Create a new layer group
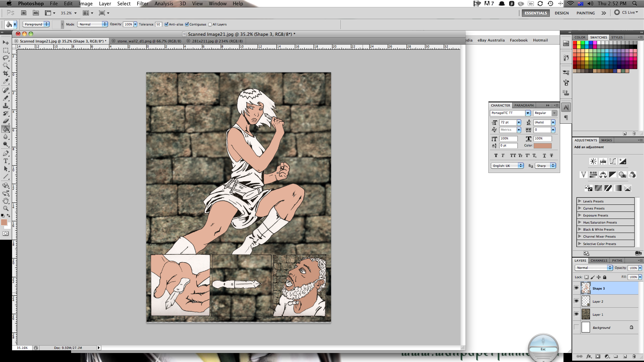The height and width of the screenshot is (362, 644). [x=616, y=356]
